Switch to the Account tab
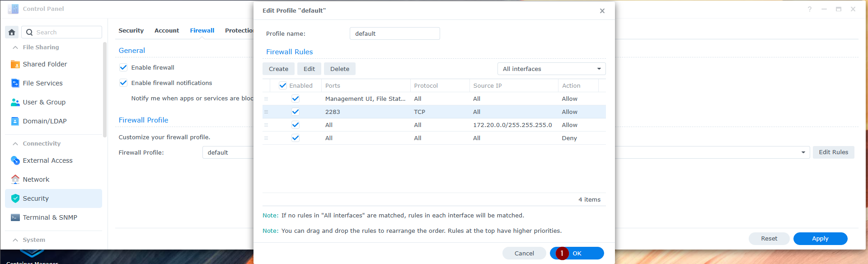The height and width of the screenshot is (264, 868). pos(167,30)
